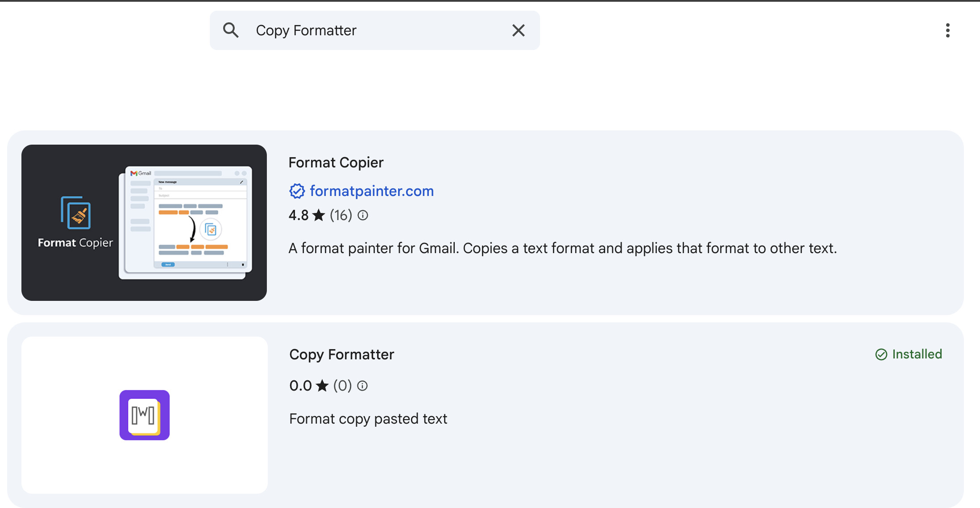The image size is (980, 508).
Task: Open the Copy Formatter extension title
Action: tap(342, 354)
